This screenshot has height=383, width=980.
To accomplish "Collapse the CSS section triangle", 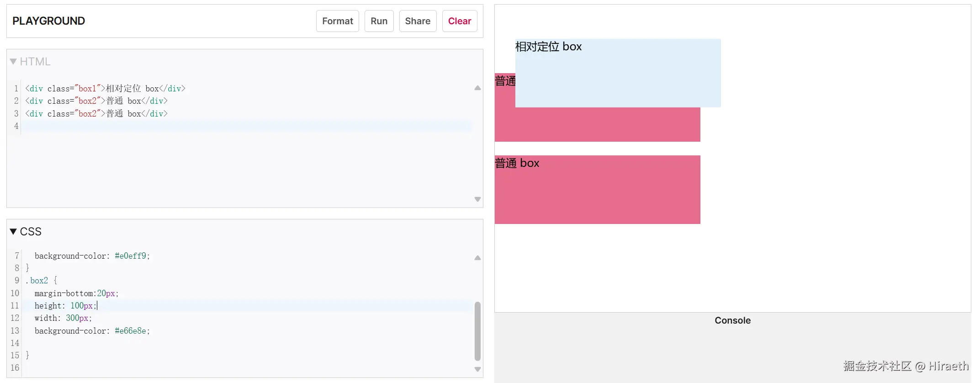I will click(x=13, y=232).
